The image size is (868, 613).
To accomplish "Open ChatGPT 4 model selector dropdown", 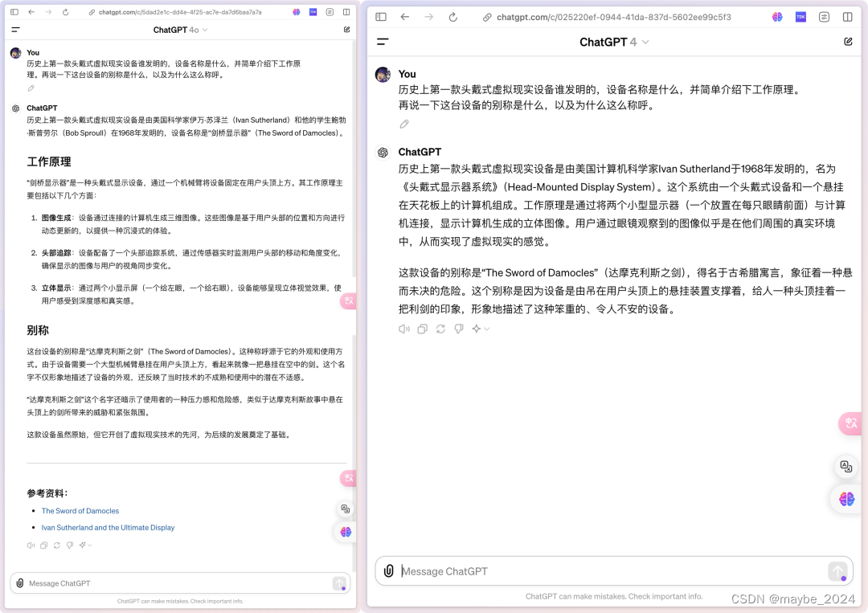I will 614,42.
